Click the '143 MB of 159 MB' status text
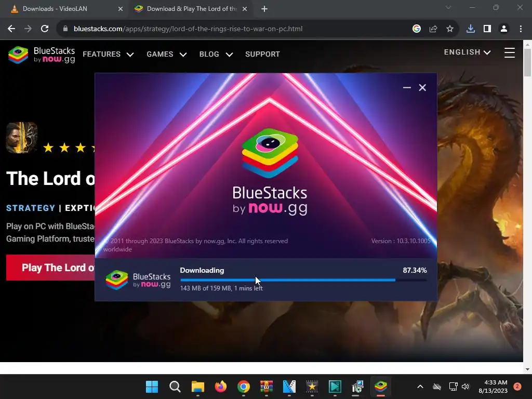 click(x=221, y=288)
